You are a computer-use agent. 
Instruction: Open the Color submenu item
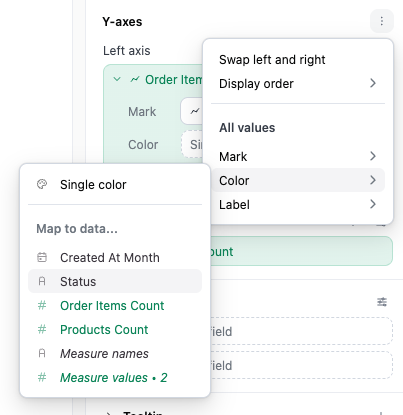(x=298, y=180)
